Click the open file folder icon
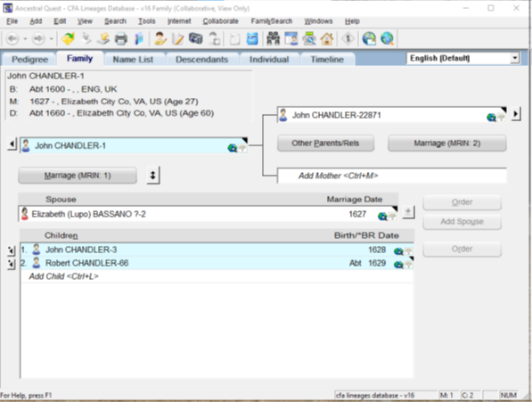This screenshot has height=402, width=532. (x=68, y=38)
